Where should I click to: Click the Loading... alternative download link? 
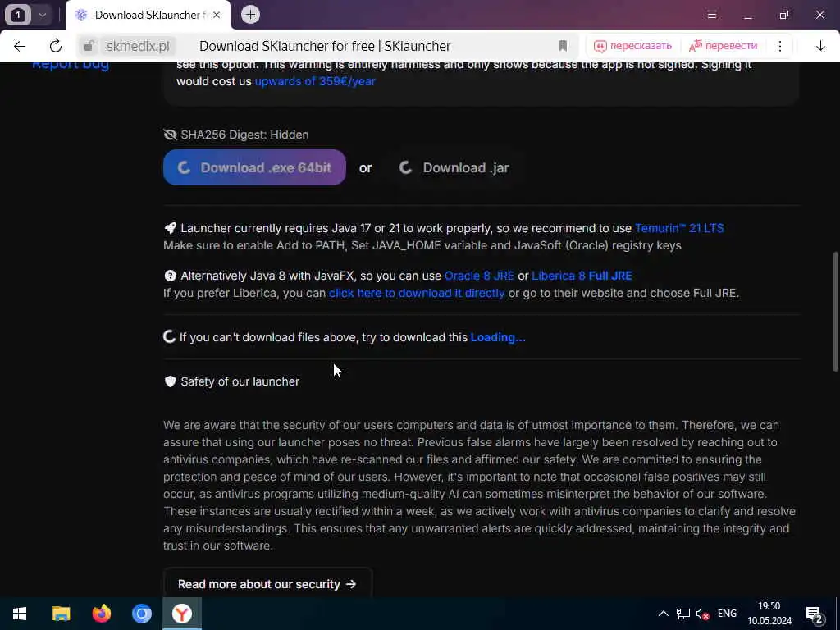click(498, 337)
